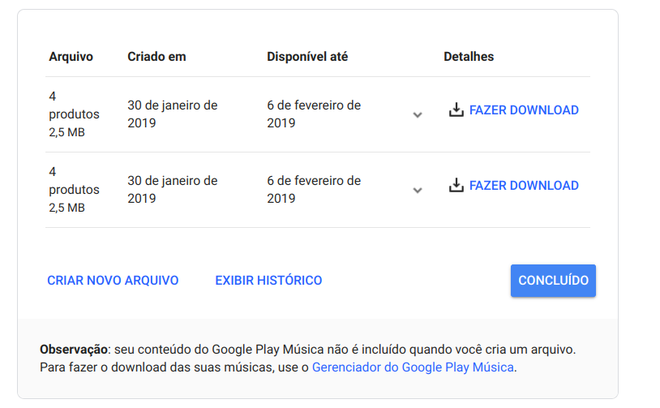This screenshot has width=660, height=408.
Task: Click the blue CONCLUÍDO button
Action: (553, 280)
